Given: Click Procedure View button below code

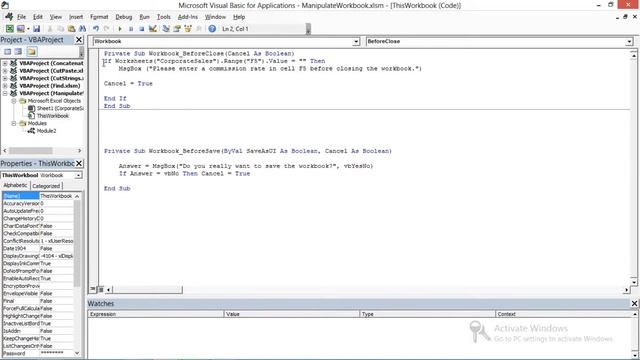Looking at the screenshot, I should pos(93,289).
